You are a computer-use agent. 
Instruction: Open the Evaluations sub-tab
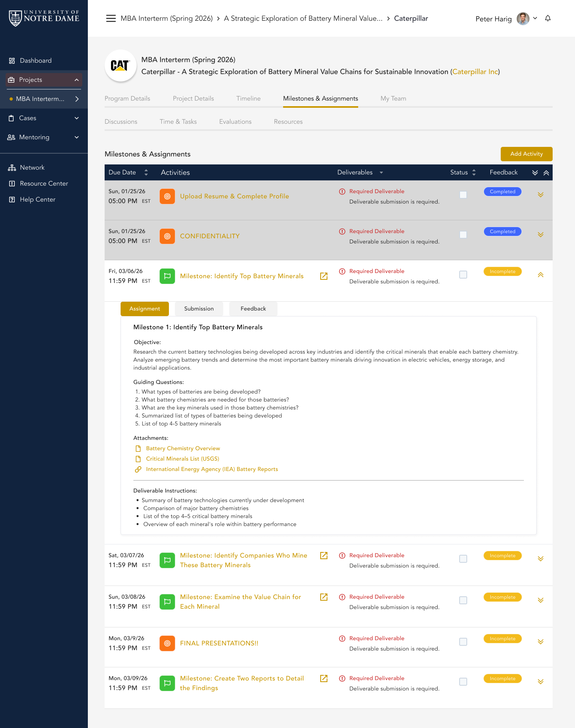click(235, 122)
